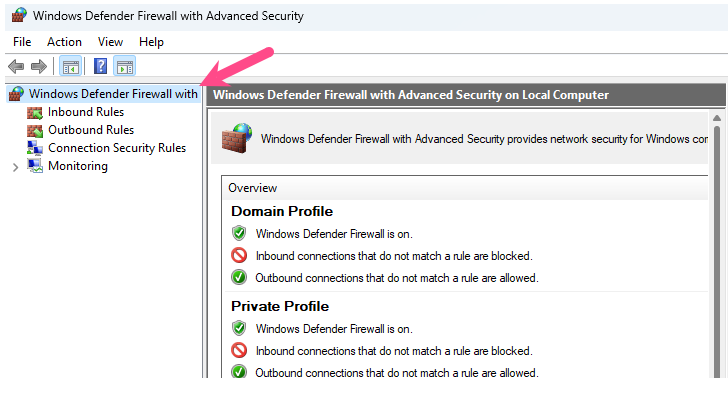Screen dimensions: 728x401
Task: Click the Private Profile red blocked icon
Action: pyautogui.click(x=239, y=350)
